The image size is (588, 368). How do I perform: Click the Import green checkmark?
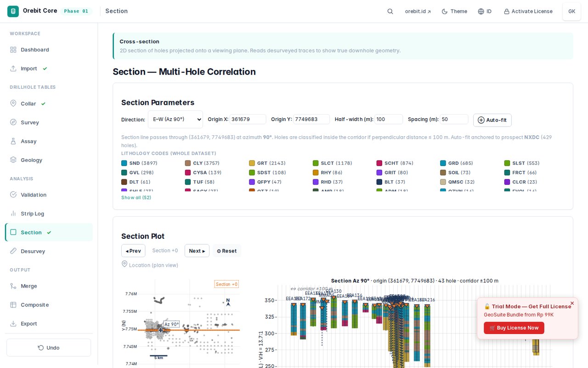click(x=45, y=69)
